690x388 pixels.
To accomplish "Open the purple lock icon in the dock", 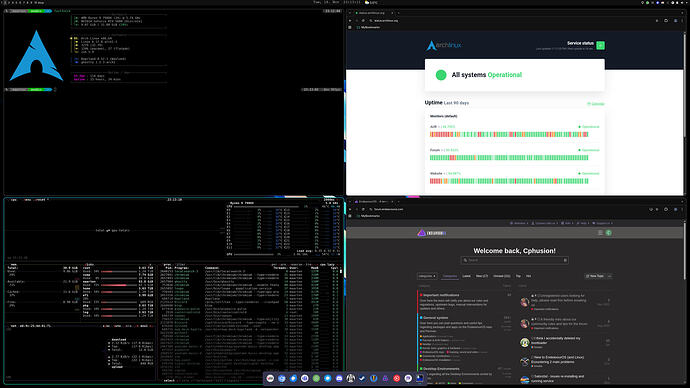I will tap(385, 378).
